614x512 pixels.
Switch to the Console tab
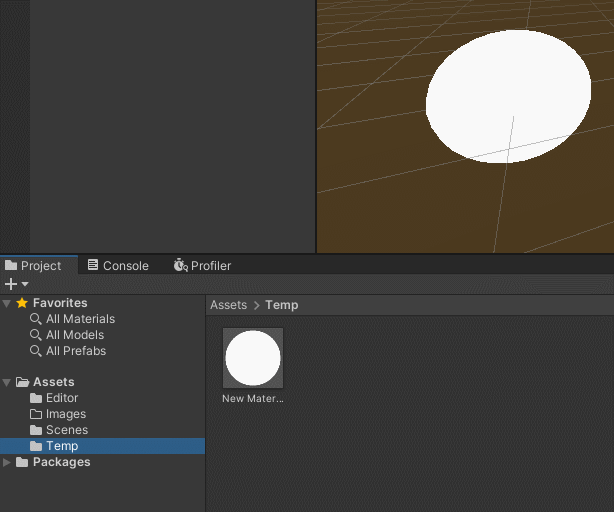tap(118, 265)
